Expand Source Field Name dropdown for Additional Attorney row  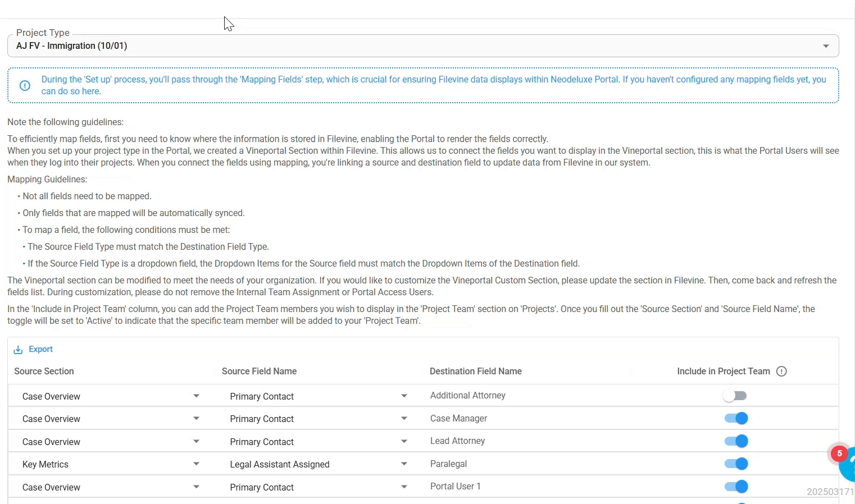pos(319,396)
